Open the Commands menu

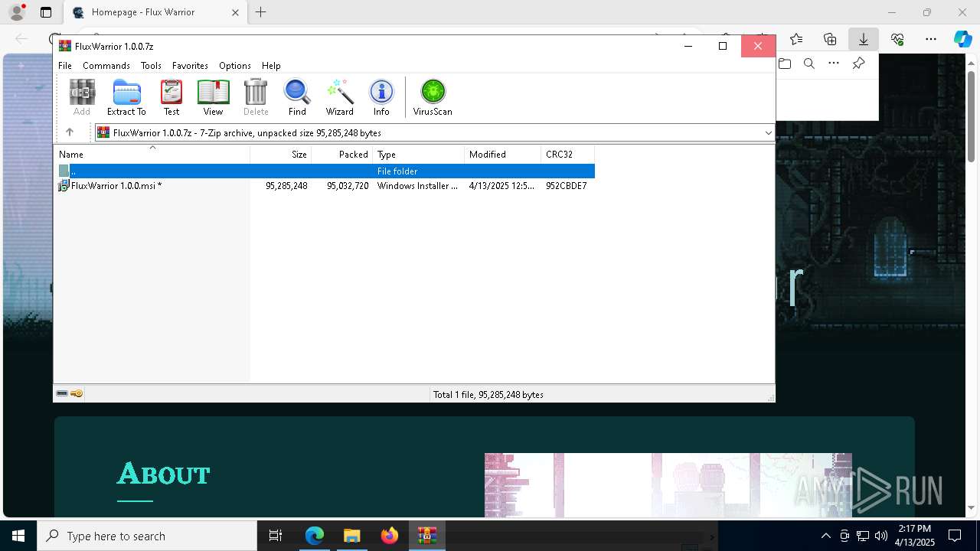pyautogui.click(x=106, y=66)
